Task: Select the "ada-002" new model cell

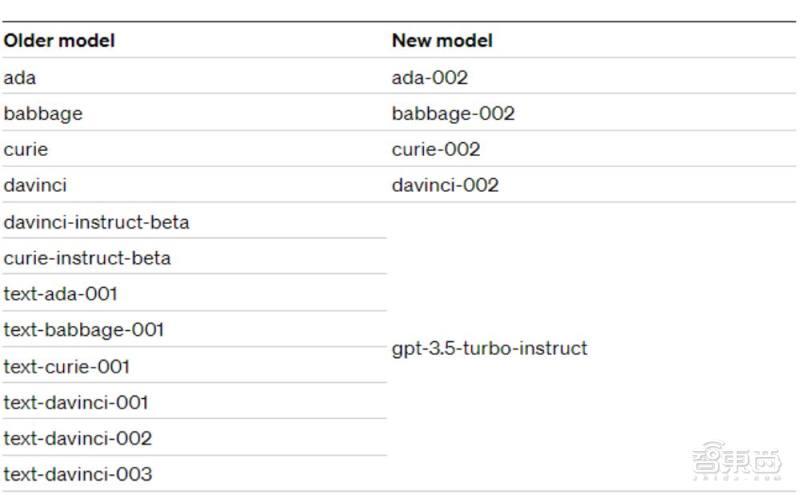Action: [x=429, y=77]
